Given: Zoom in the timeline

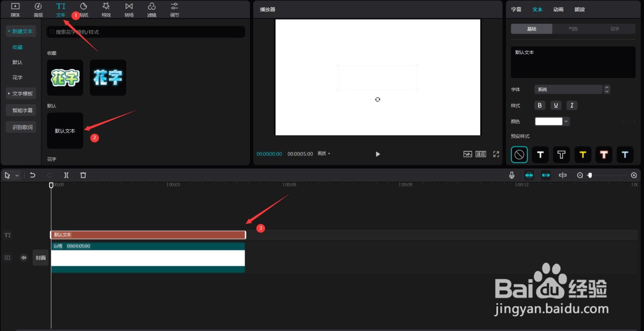Looking at the screenshot, I should [634, 175].
